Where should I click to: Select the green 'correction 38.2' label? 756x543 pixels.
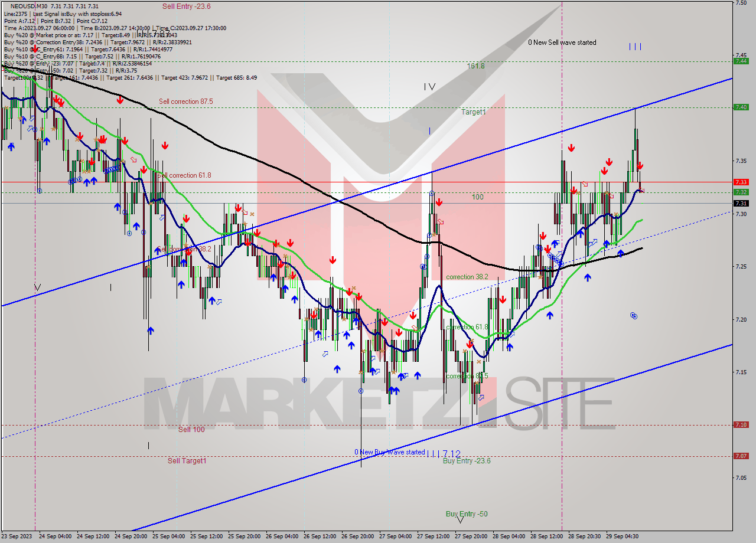tap(467, 277)
